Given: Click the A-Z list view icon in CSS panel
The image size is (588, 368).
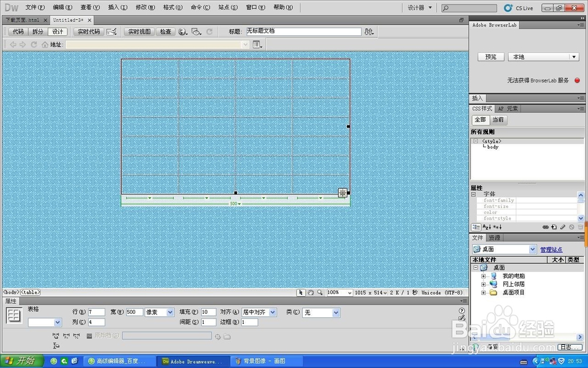Looking at the screenshot, I should (486, 227).
